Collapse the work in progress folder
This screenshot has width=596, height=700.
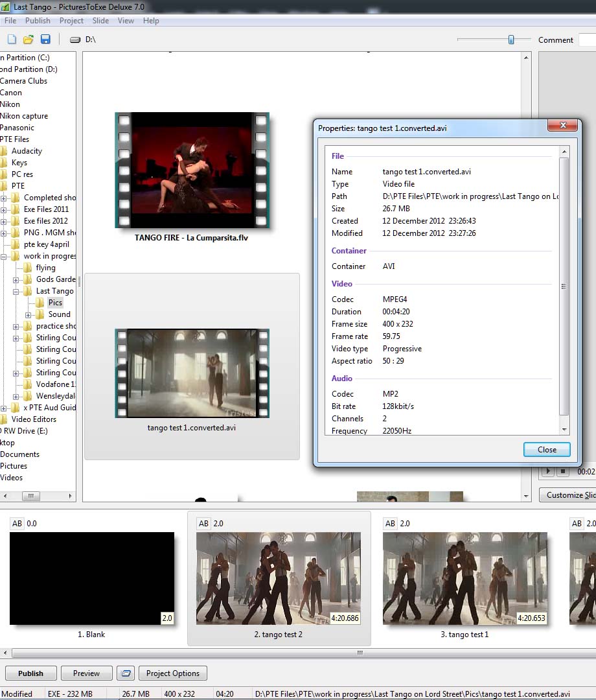tap(4, 257)
